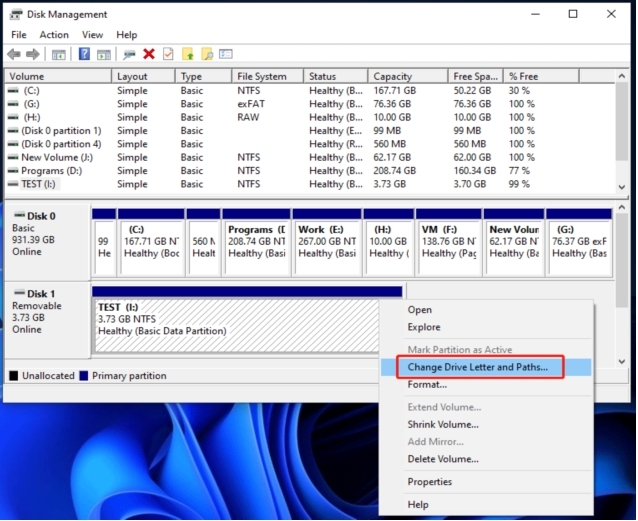Select the Work (E:) partition on Disk 0
This screenshot has height=521, width=638.
click(x=325, y=242)
